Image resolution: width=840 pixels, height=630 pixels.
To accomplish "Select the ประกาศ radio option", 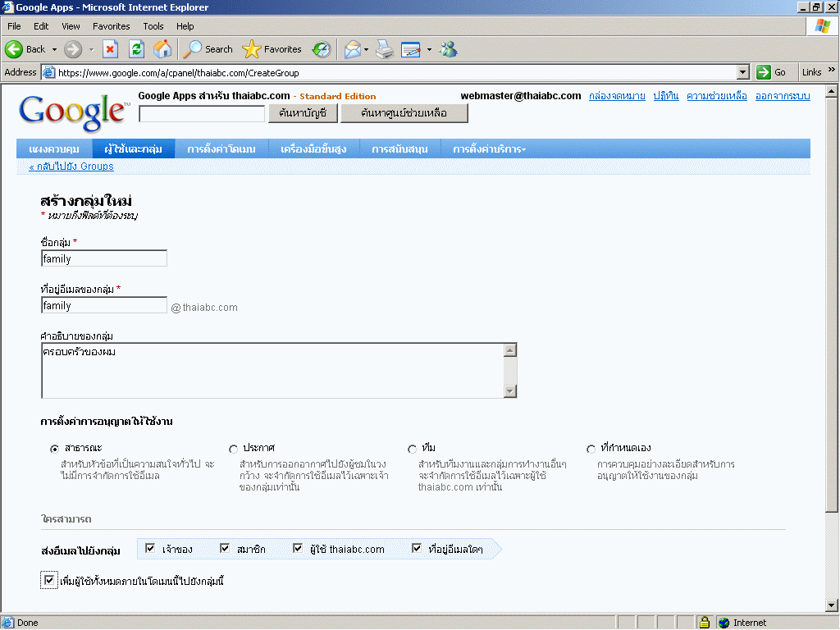I will (x=234, y=449).
